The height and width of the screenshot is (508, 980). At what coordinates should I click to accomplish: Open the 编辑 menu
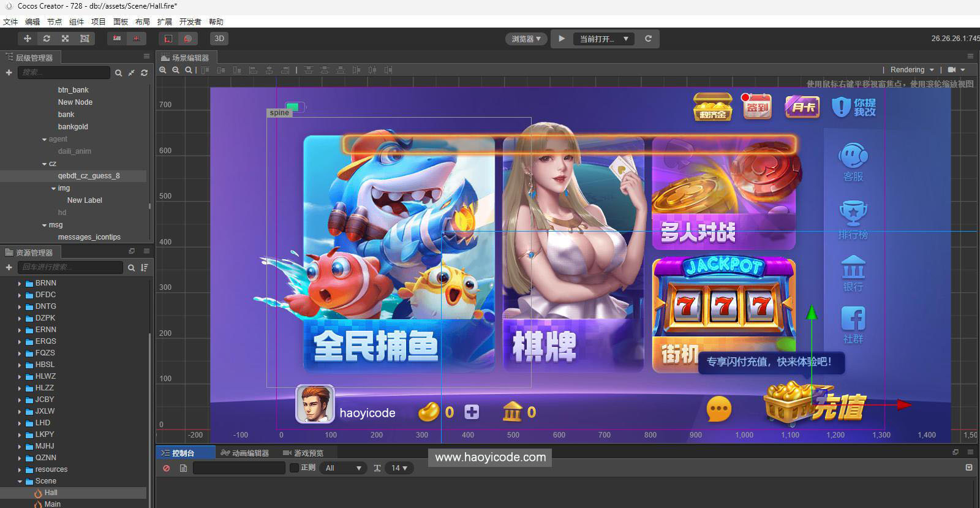(32, 21)
